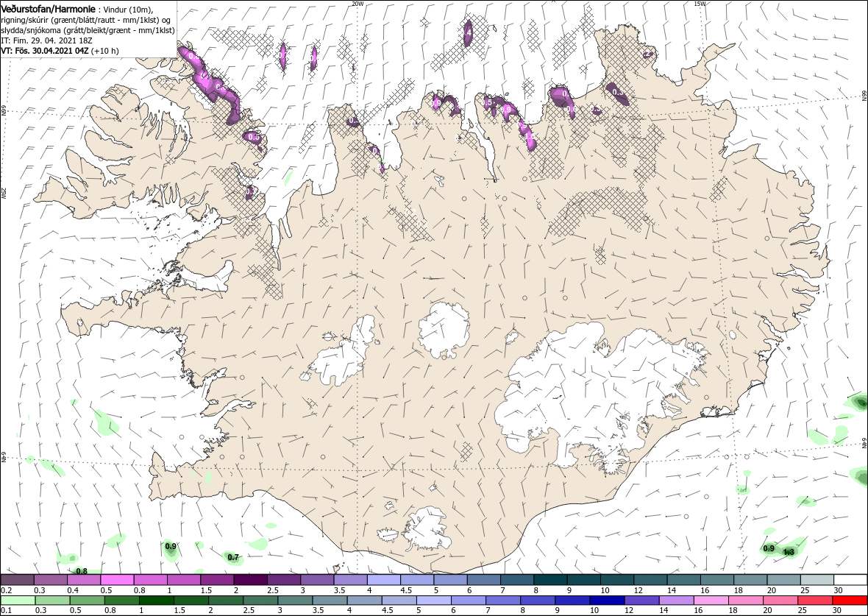Image resolution: width=868 pixels, height=616 pixels.
Task: Select the darkest purple 2 swatch in snow legend
Action: click(x=250, y=580)
